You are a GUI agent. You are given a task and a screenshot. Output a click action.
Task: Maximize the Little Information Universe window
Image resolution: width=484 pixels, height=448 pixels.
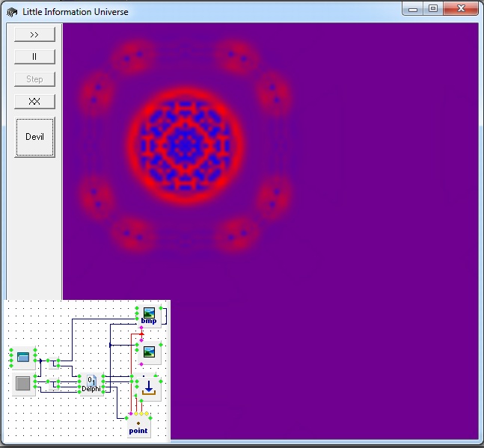(x=432, y=9)
